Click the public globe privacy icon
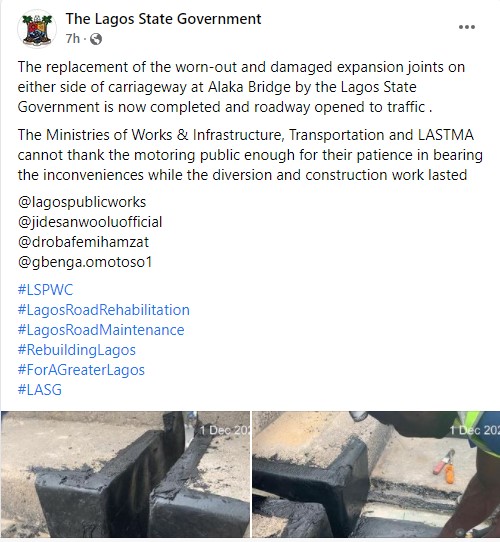 (96, 39)
